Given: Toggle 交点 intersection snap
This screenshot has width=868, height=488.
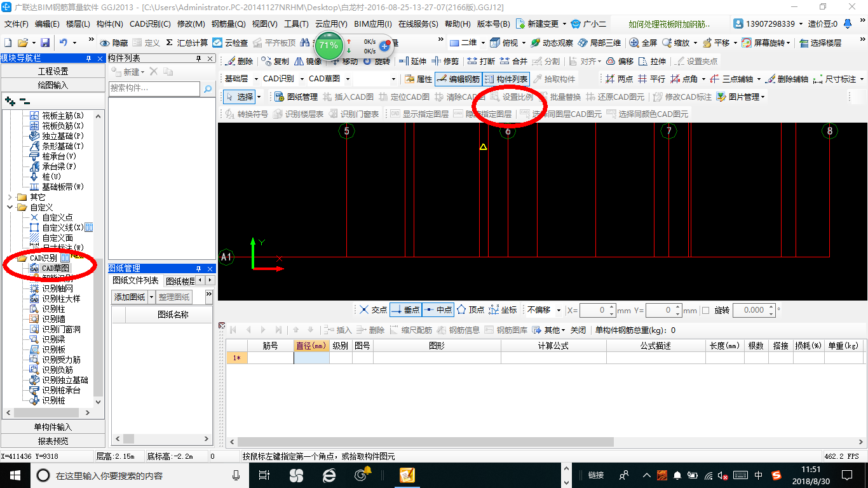Looking at the screenshot, I should 372,310.
